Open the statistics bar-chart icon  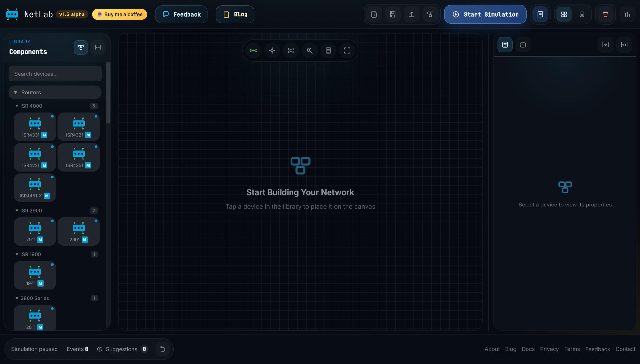627,14
